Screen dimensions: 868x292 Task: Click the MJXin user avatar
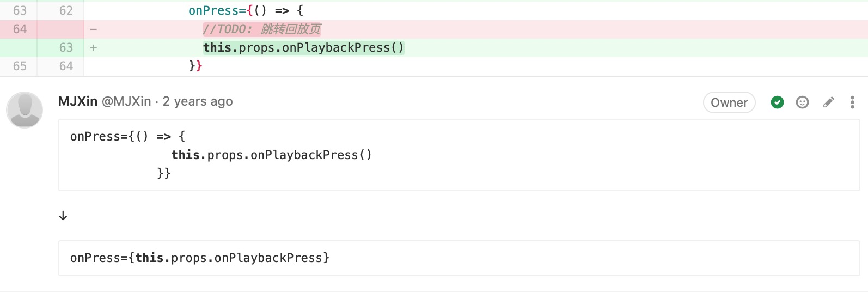(25, 110)
